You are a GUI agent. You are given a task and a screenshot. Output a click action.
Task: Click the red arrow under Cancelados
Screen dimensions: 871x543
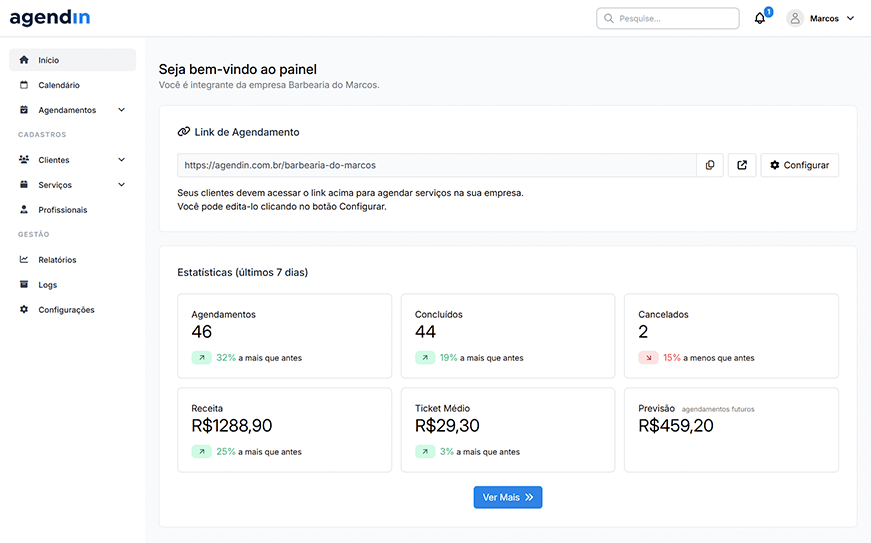point(648,358)
